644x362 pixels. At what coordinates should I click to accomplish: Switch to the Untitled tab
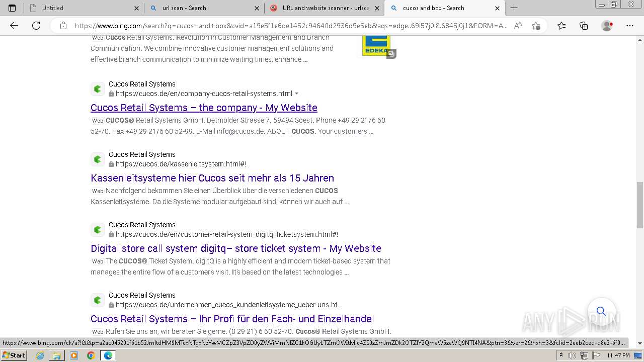tap(83, 8)
